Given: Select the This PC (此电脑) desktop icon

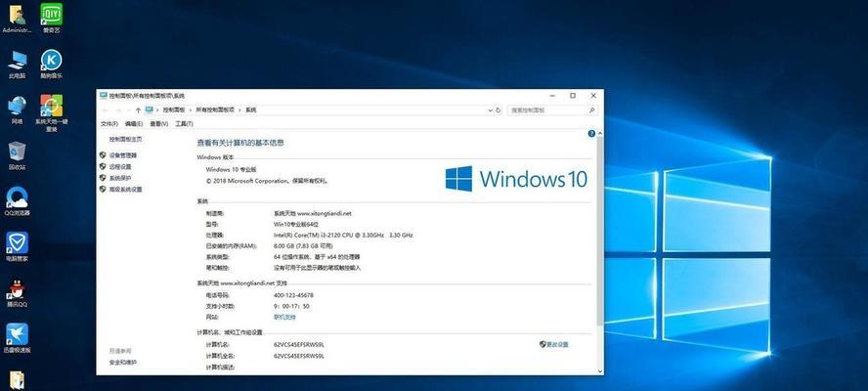Looking at the screenshot, I should pos(17,64).
